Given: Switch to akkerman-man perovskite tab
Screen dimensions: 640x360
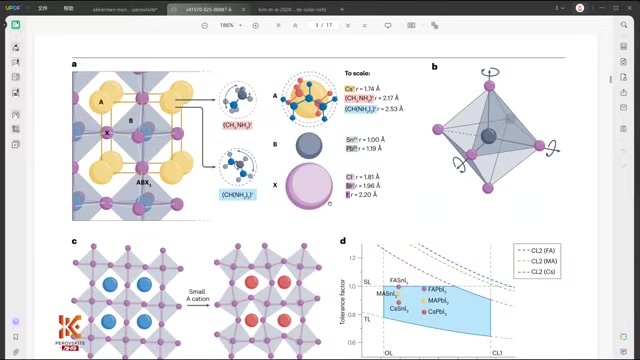Looking at the screenshot, I should [x=124, y=9].
